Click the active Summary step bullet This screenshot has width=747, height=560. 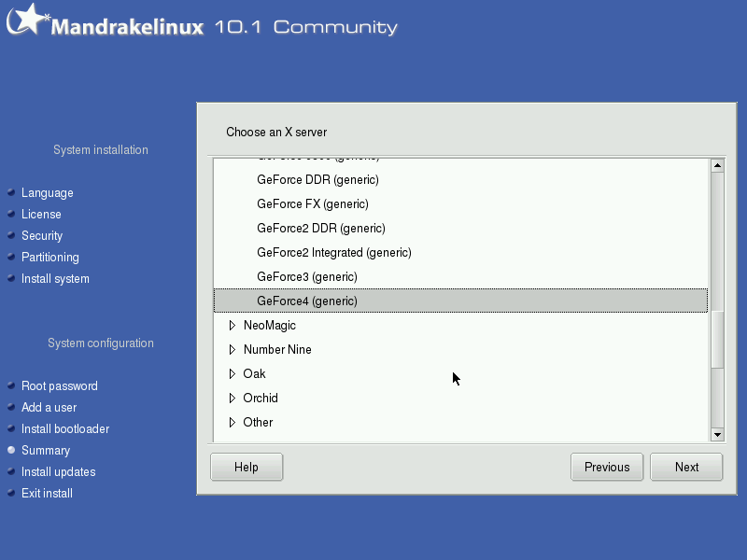(x=11, y=450)
